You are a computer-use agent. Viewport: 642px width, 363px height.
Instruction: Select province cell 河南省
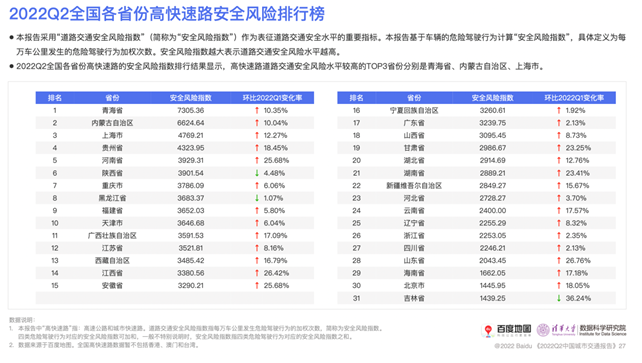coord(112,160)
